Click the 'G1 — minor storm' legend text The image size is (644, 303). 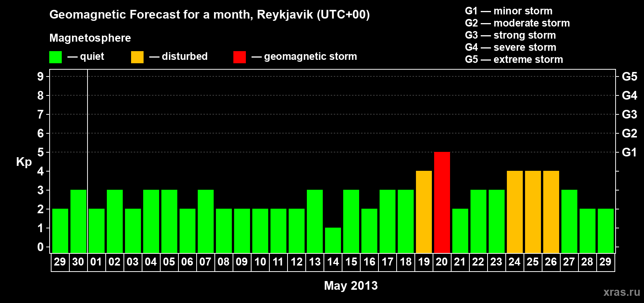(x=509, y=11)
